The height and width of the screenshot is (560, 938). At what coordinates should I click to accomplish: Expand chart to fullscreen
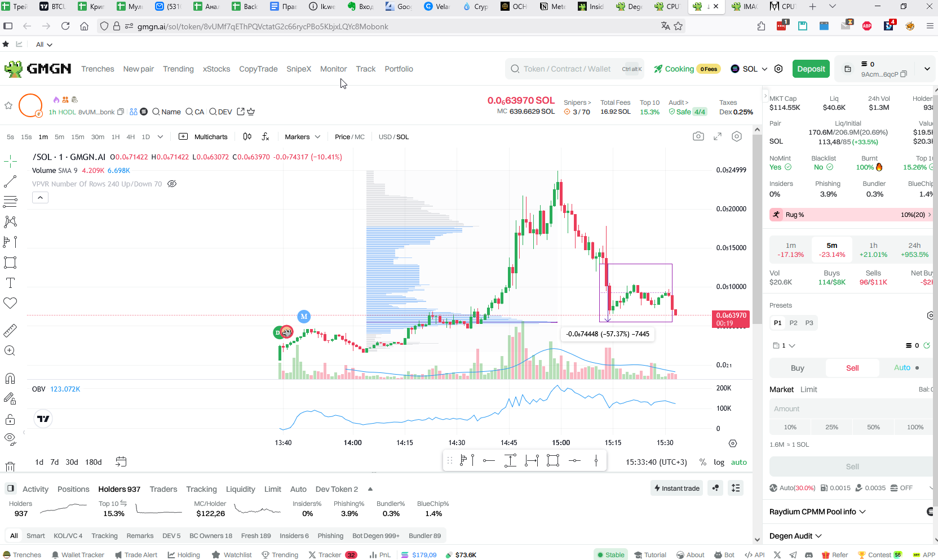coord(718,136)
